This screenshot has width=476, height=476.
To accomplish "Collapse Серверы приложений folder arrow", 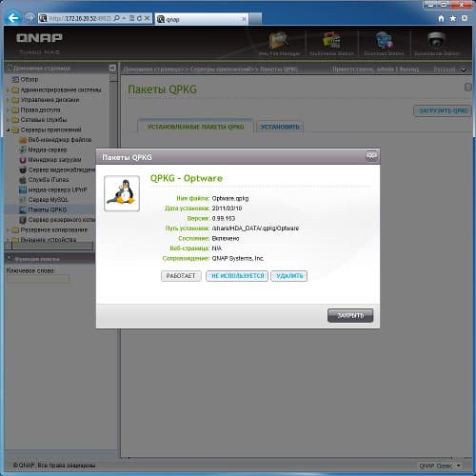I will point(8,130).
